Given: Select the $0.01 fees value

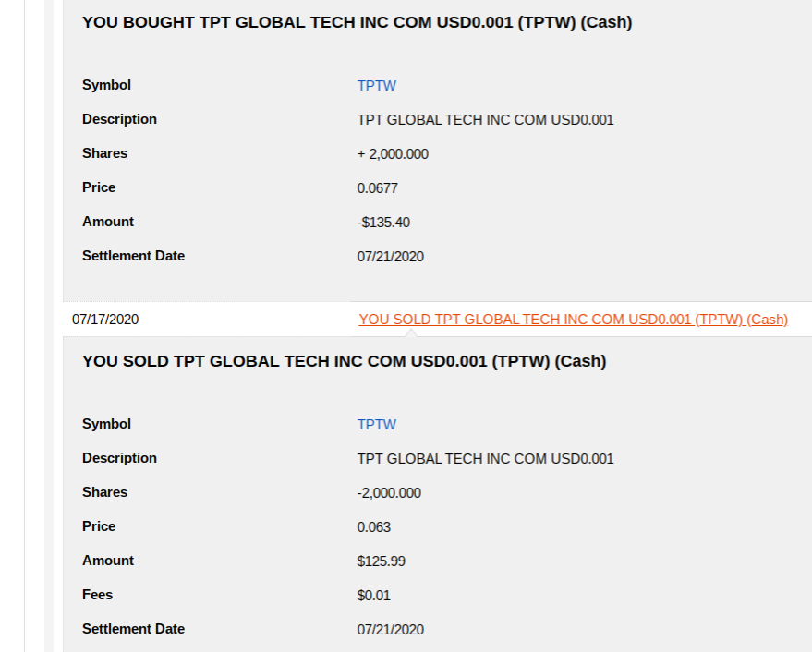Looking at the screenshot, I should point(374,596).
